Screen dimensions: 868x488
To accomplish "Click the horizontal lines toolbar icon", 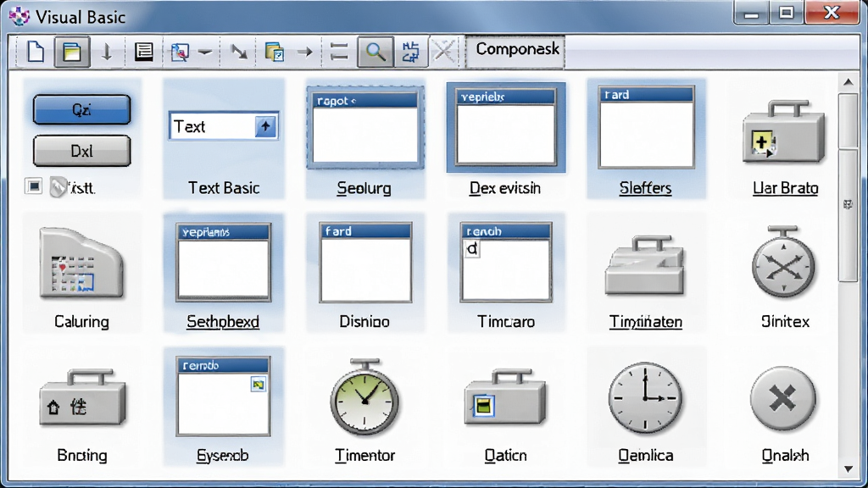I will pos(339,52).
